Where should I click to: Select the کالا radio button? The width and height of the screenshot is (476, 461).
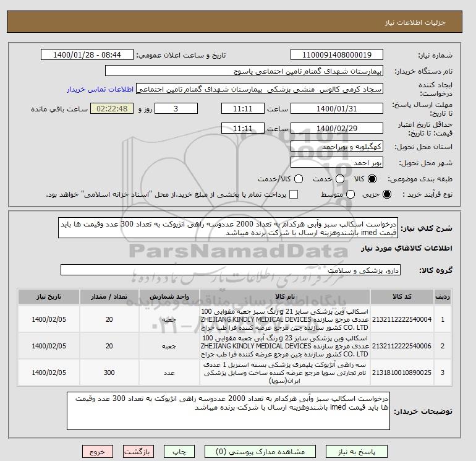(x=372, y=179)
